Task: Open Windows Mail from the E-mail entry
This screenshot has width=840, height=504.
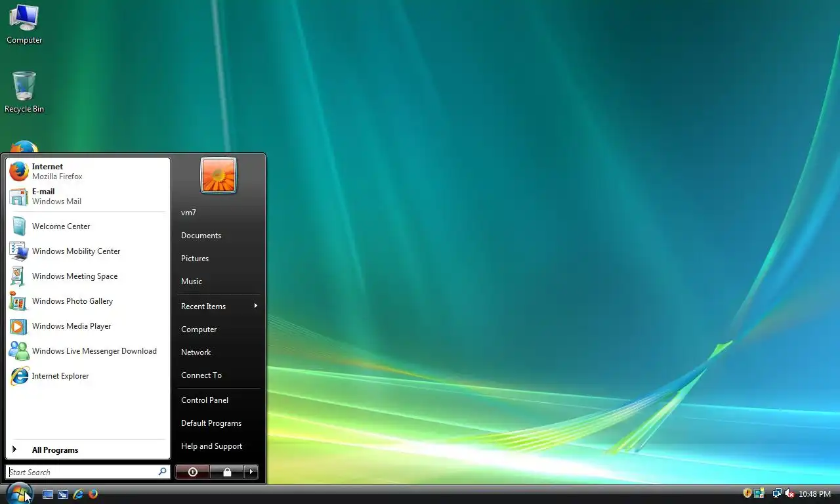Action: (x=88, y=196)
